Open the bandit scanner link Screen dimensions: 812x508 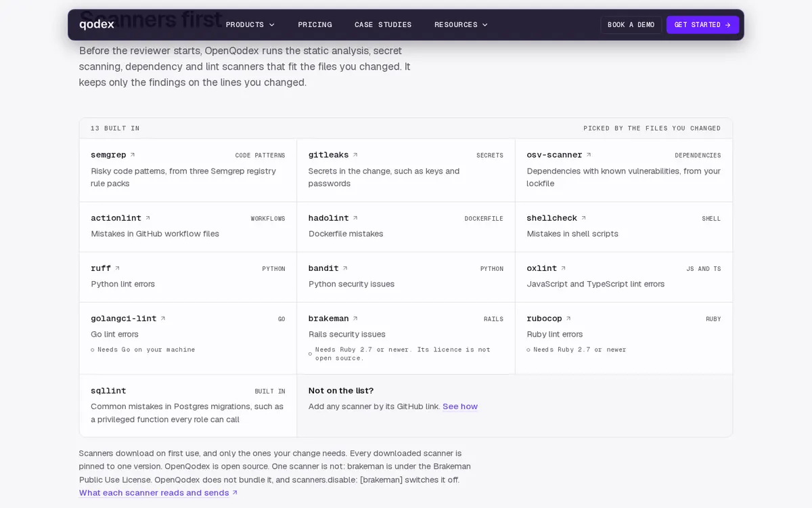[x=328, y=268]
